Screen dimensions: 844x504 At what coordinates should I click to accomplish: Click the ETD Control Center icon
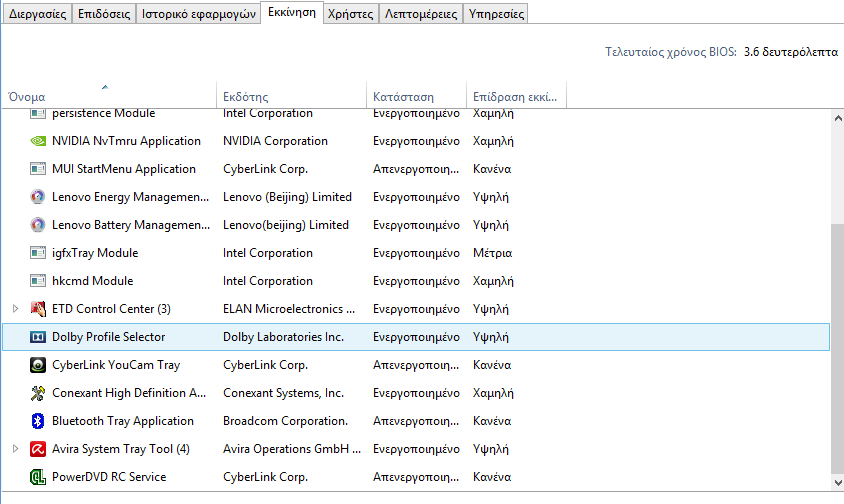[38, 309]
